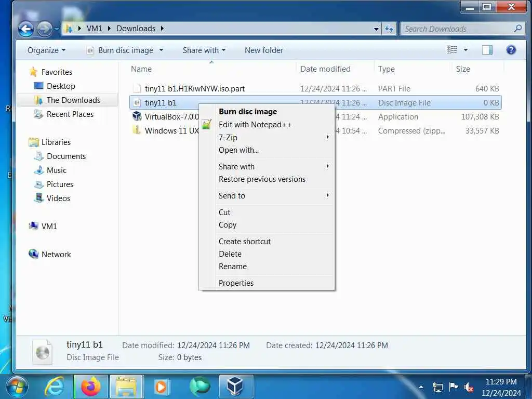Screen dimensions: 532x399
Task: Open Windows Media Player taskbar icon
Action: 162,387
